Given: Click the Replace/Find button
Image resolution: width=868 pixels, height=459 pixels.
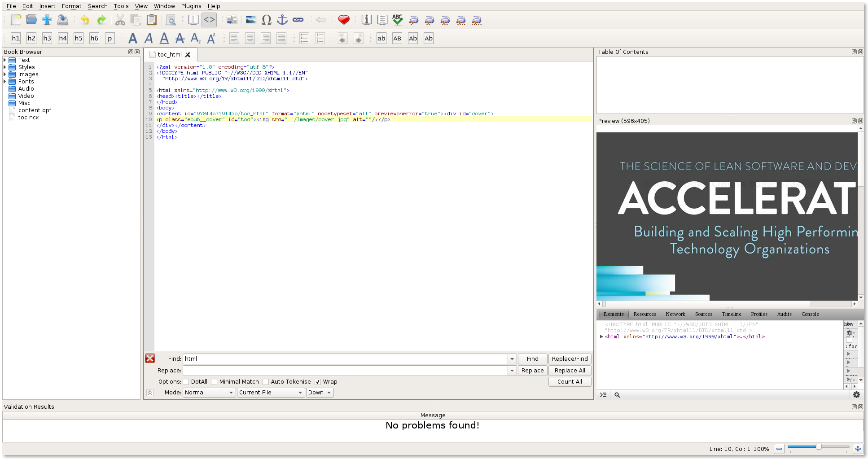Looking at the screenshot, I should tap(570, 359).
